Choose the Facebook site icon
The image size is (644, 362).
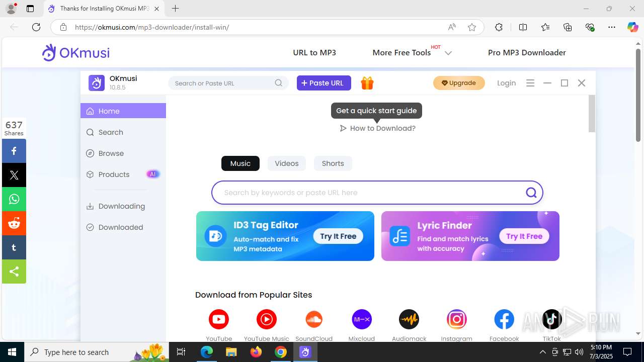[504, 319]
